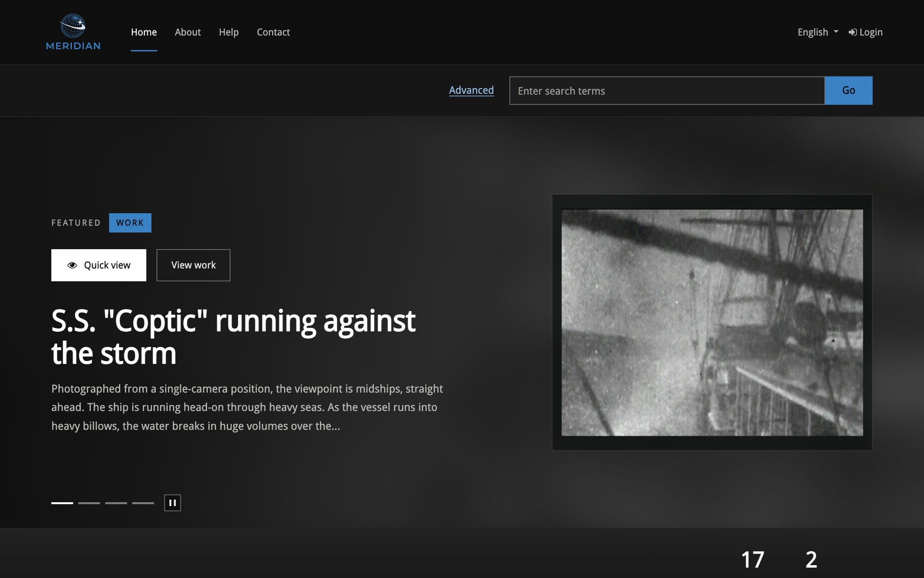Jump to the third carousel slide indicator

(x=116, y=503)
